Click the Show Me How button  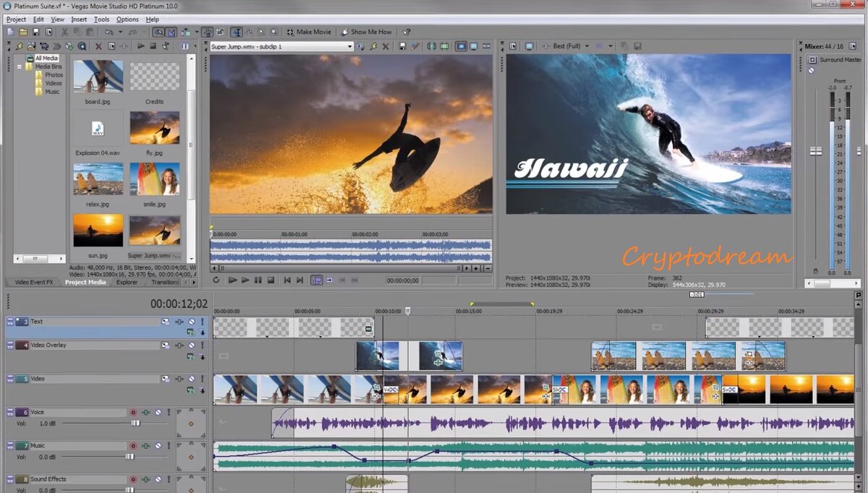pyautogui.click(x=368, y=32)
